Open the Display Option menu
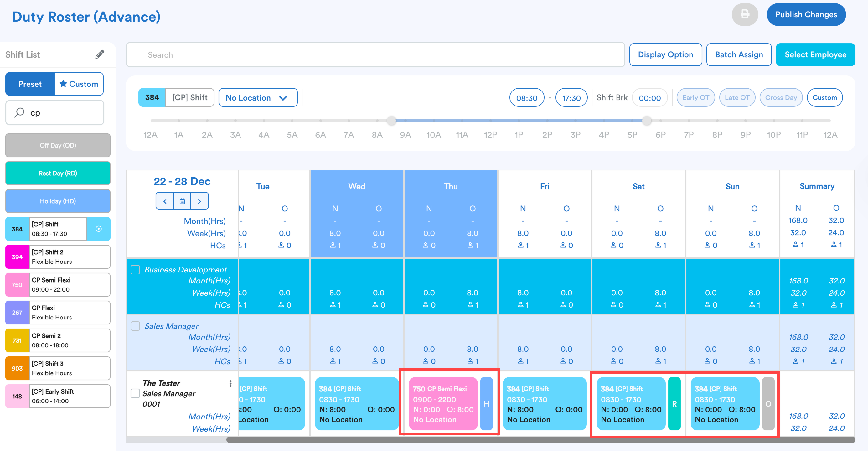This screenshot has height=451, width=868. coord(665,54)
